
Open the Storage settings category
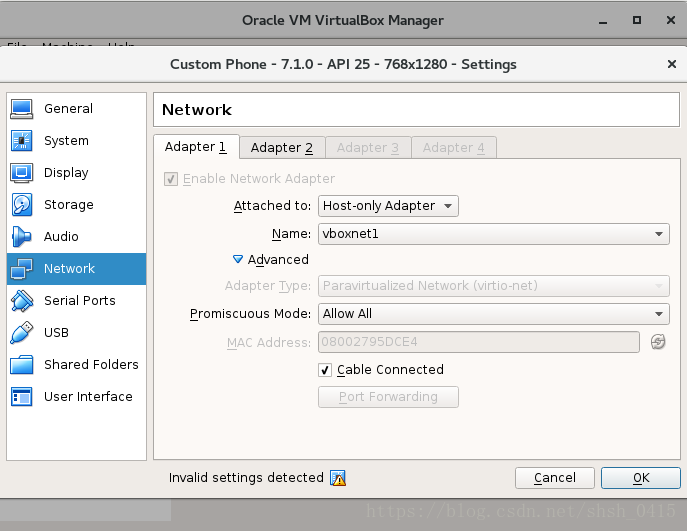point(77,205)
